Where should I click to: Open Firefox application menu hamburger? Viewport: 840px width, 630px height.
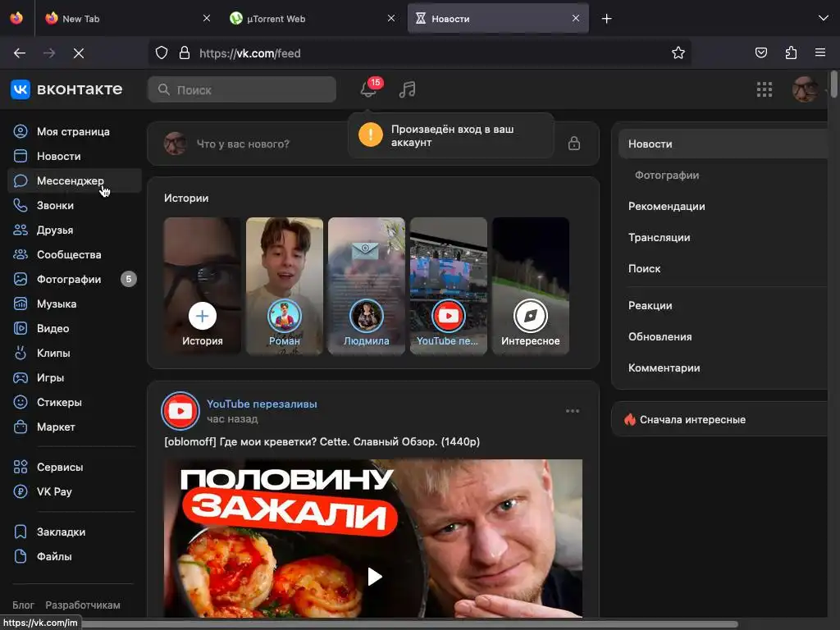820,53
